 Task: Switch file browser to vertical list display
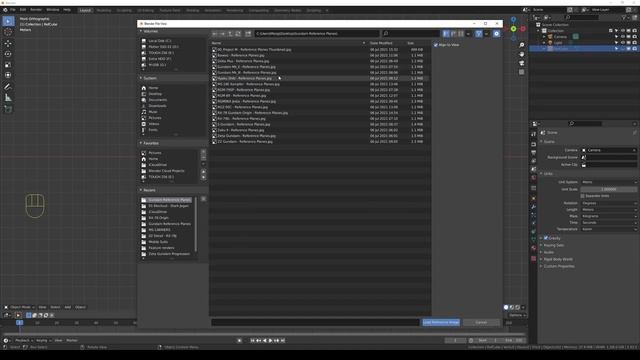coord(446,33)
